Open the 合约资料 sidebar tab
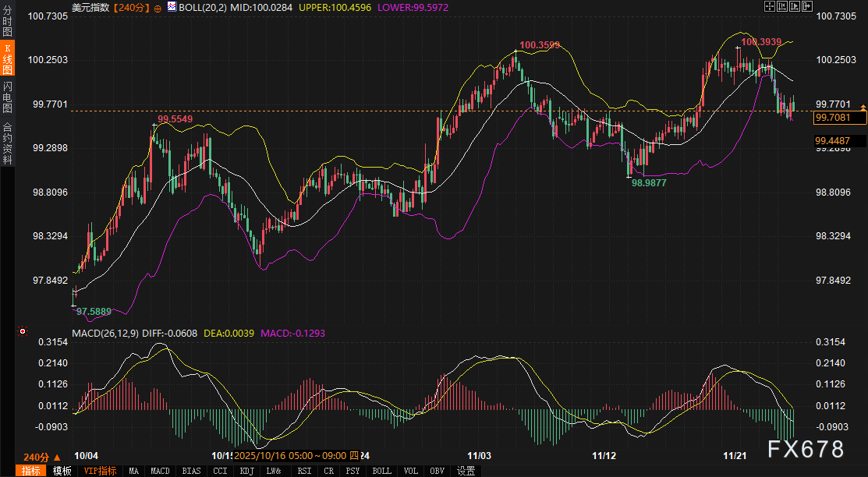This screenshot has width=868, height=477. coord(7,142)
